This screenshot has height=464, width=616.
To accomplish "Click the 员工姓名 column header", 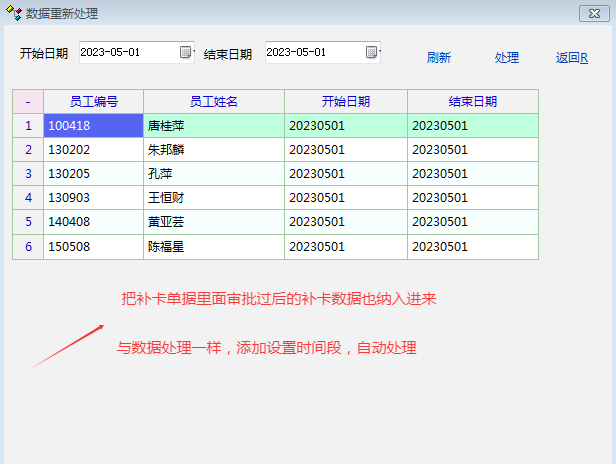I will point(213,102).
